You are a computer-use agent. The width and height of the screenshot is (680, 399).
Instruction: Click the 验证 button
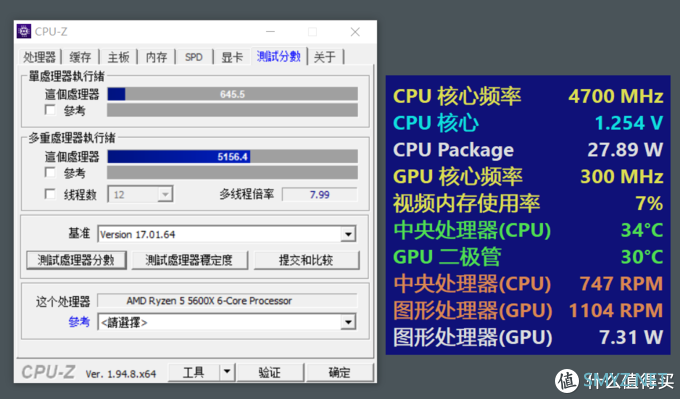pyautogui.click(x=270, y=373)
